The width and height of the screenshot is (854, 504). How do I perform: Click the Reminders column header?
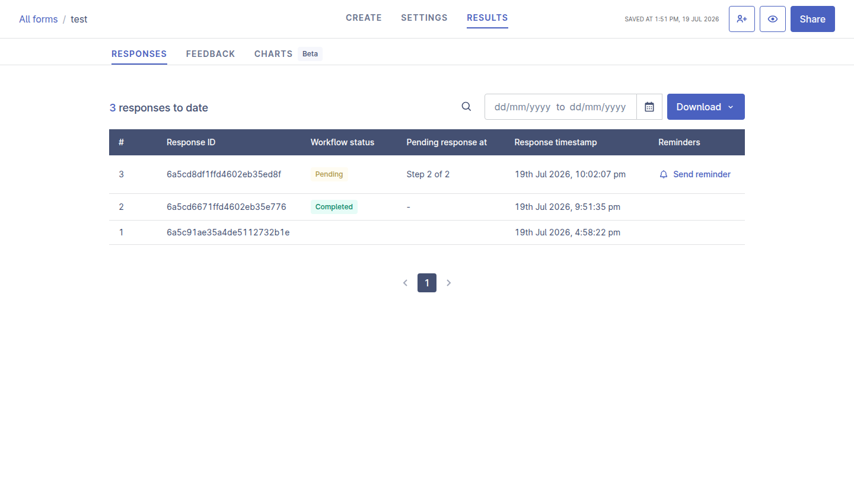pyautogui.click(x=679, y=142)
